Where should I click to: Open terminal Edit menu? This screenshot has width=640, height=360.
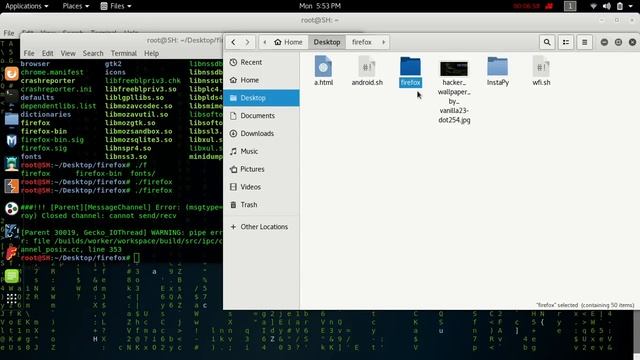(x=47, y=53)
